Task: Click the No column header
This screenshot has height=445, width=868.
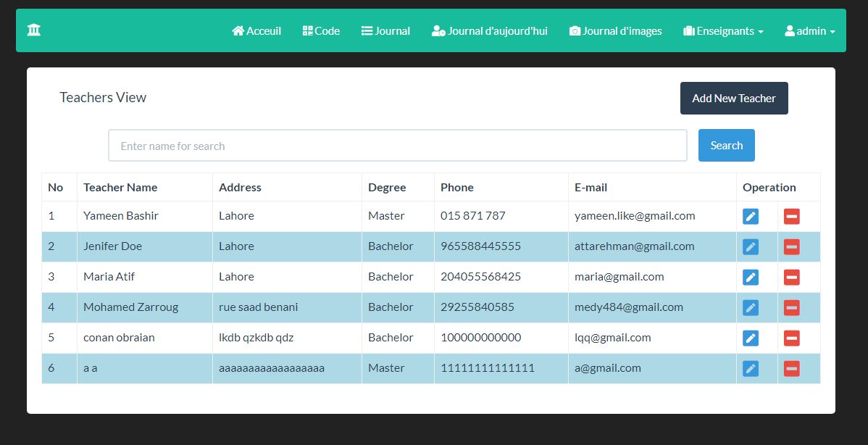Action: pyautogui.click(x=55, y=188)
